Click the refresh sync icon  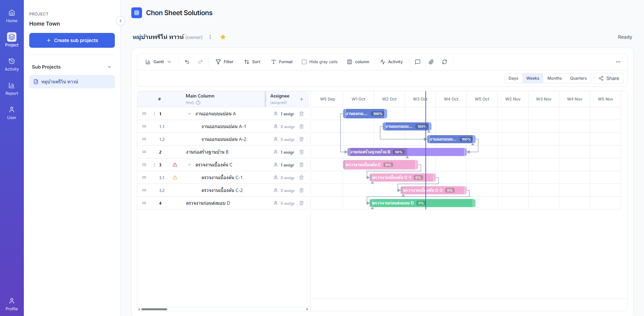[x=445, y=62]
